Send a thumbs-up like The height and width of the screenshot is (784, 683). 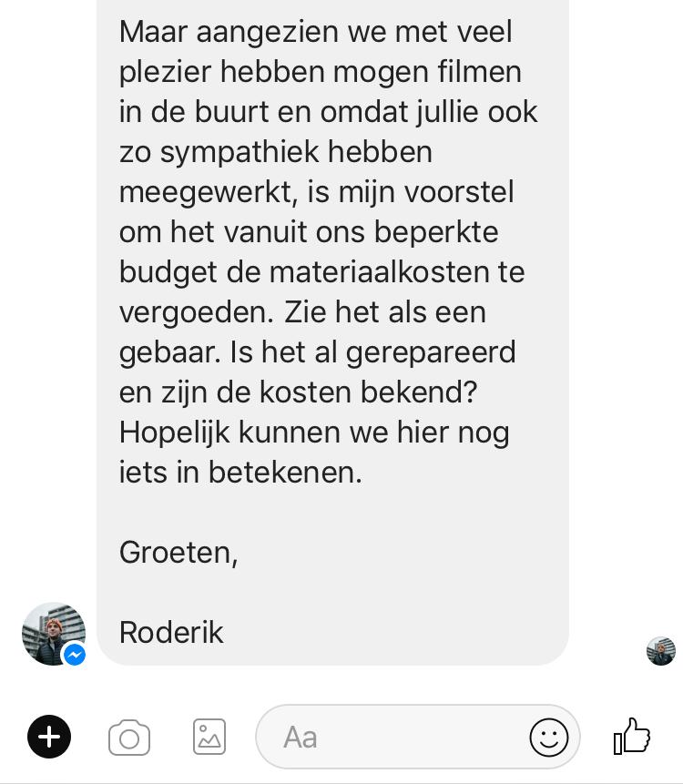[631, 736]
